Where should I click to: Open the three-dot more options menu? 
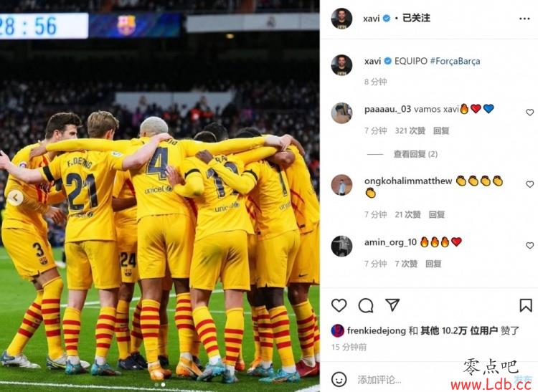pyautogui.click(x=524, y=19)
